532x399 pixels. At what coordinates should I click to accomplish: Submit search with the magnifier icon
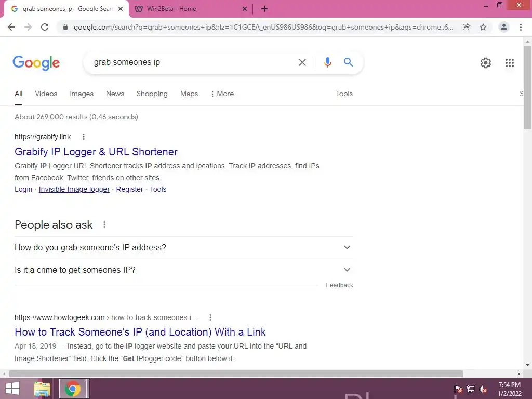[348, 62]
